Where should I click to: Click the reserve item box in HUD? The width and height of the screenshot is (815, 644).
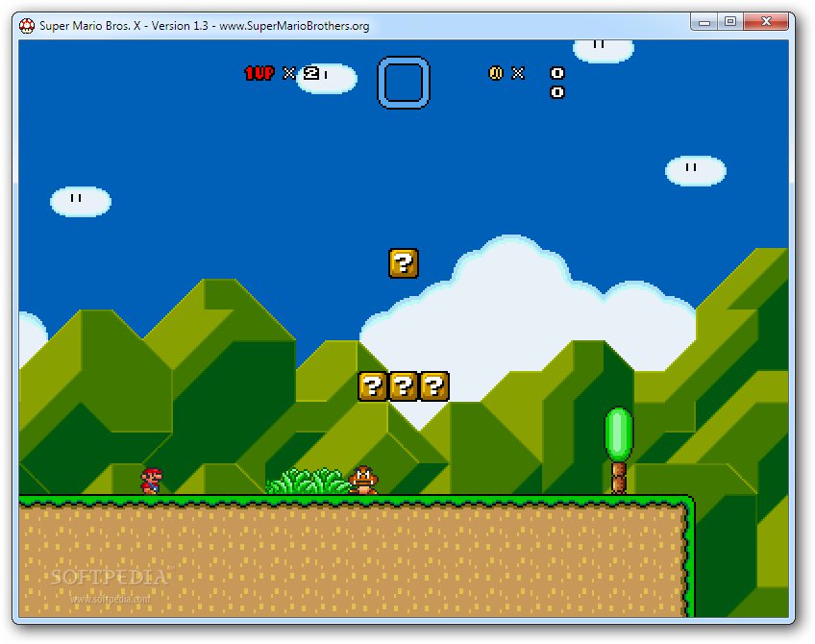pos(404,83)
